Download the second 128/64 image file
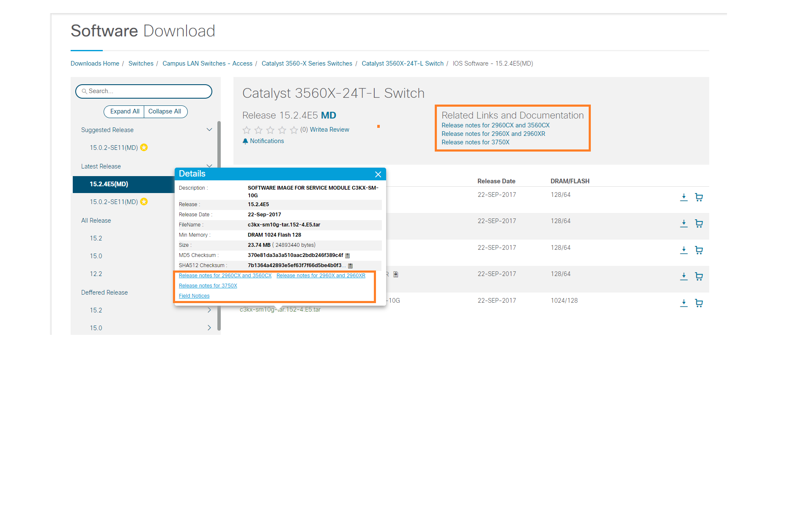 [x=684, y=224]
